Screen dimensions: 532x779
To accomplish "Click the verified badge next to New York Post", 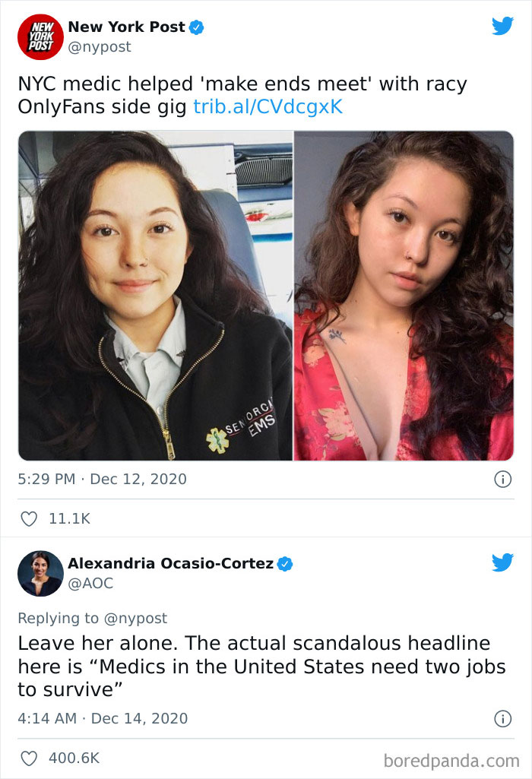I will coord(197,27).
